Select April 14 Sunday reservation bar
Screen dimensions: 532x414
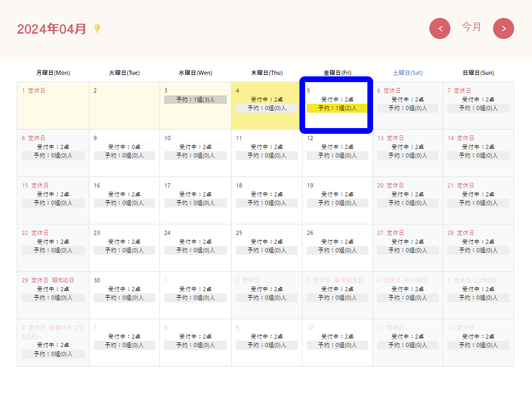pyautogui.click(x=478, y=155)
